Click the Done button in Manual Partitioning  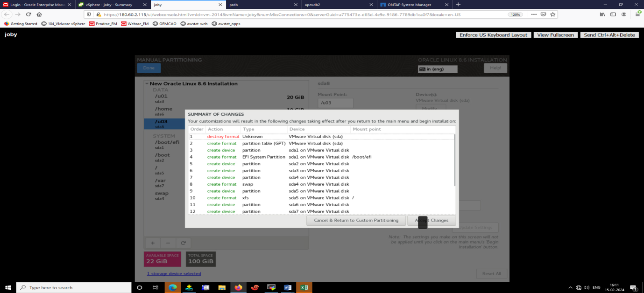[x=149, y=68]
